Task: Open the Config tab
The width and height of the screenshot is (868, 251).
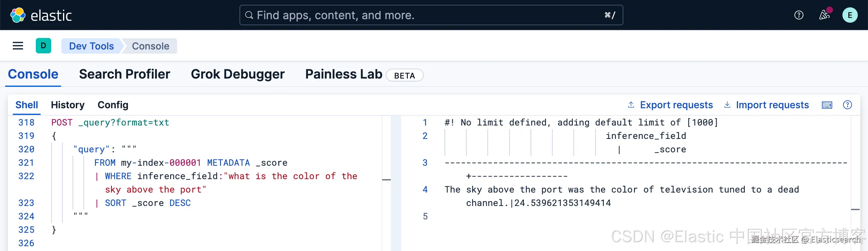Action: point(113,105)
